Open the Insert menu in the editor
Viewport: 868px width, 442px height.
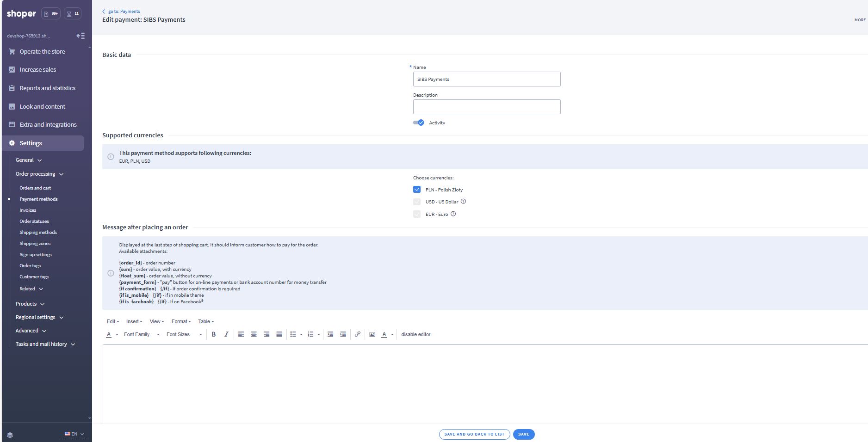134,321
